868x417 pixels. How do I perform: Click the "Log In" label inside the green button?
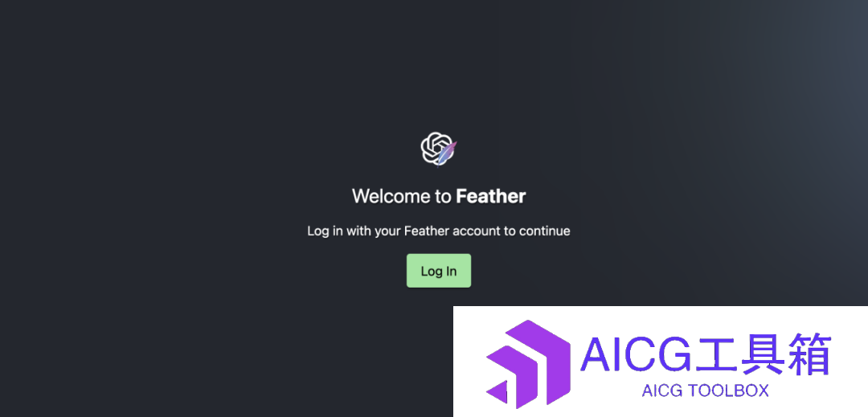[439, 271]
